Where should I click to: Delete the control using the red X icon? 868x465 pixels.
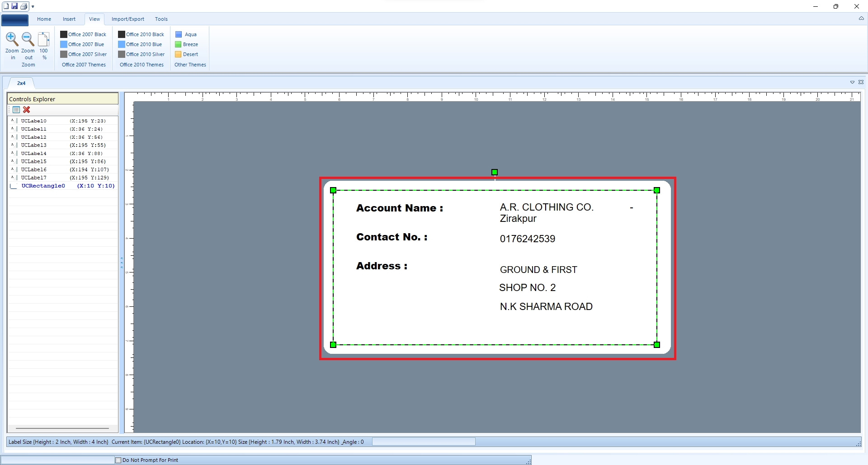pos(27,110)
